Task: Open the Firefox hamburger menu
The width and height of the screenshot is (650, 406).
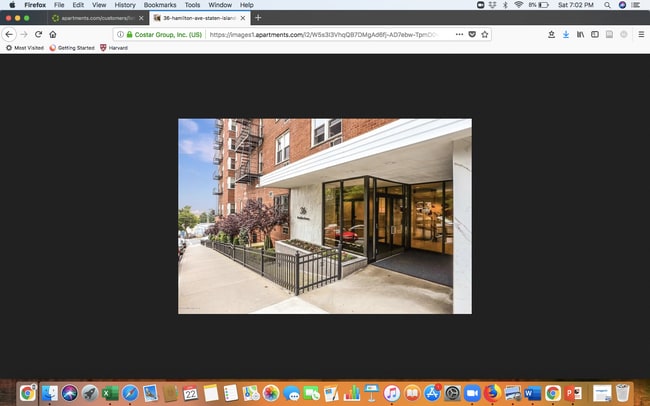Action: coord(640,34)
